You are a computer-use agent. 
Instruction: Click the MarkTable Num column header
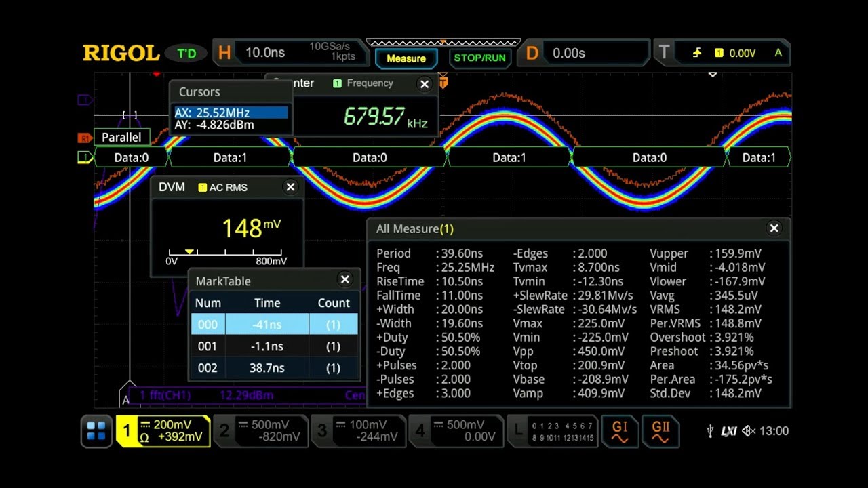208,303
